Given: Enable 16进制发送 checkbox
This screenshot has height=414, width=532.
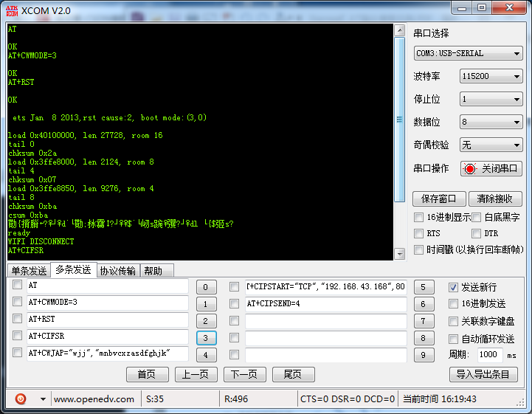Looking at the screenshot, I should tap(453, 303).
